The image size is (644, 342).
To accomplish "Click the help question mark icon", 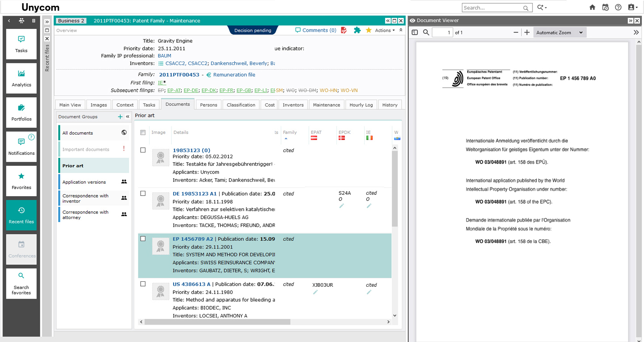I will (x=618, y=8).
